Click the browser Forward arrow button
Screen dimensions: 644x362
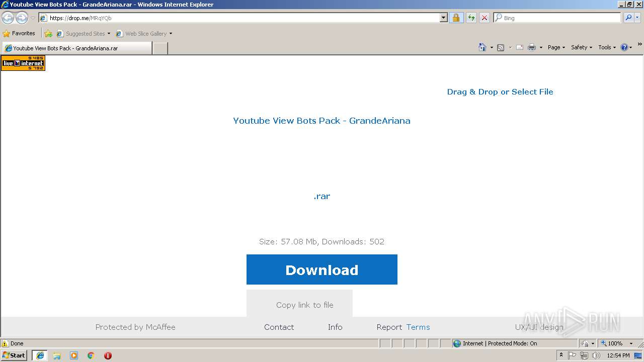click(x=22, y=18)
